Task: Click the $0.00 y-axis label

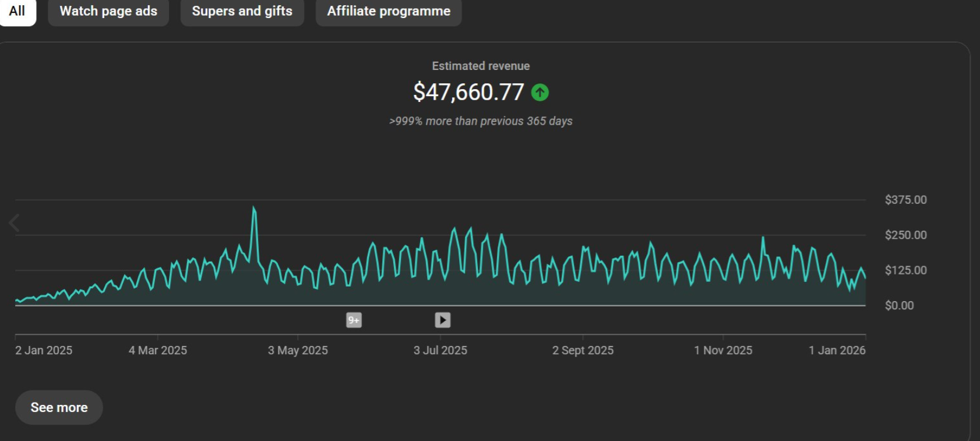Action: point(899,306)
